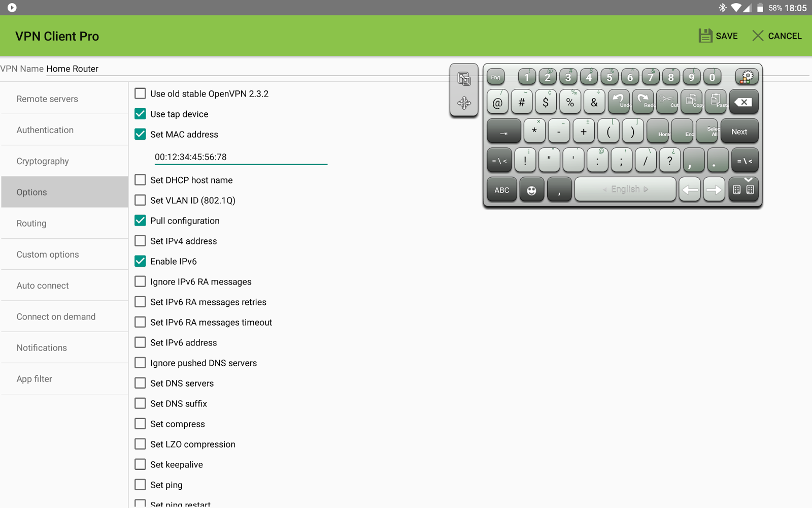Tap the @ key on keyboard
This screenshot has height=508, width=812.
pos(498,102)
